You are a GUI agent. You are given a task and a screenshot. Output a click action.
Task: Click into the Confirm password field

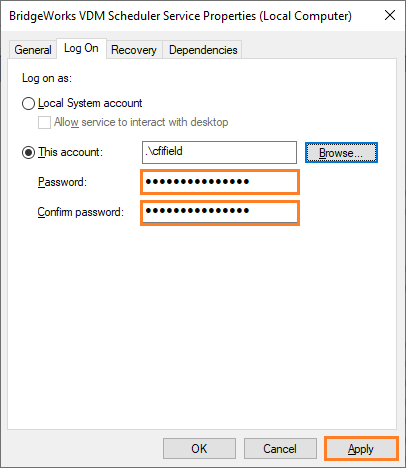[x=220, y=213]
